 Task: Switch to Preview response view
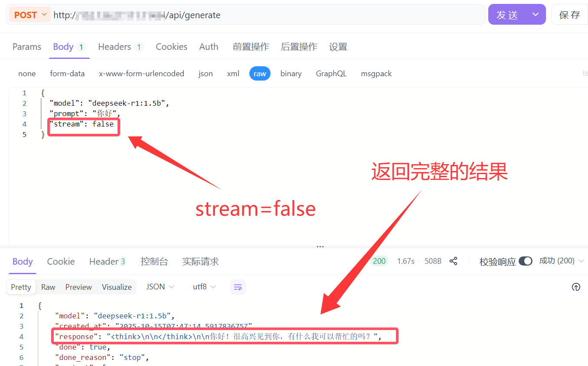[78, 287]
